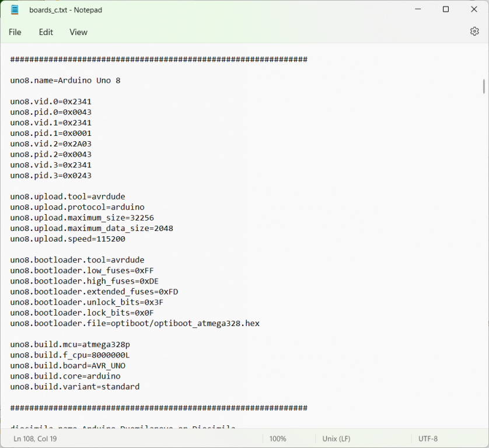
Task: Place cursor on uno8.upload.speed=115200 line
Action: coord(68,239)
